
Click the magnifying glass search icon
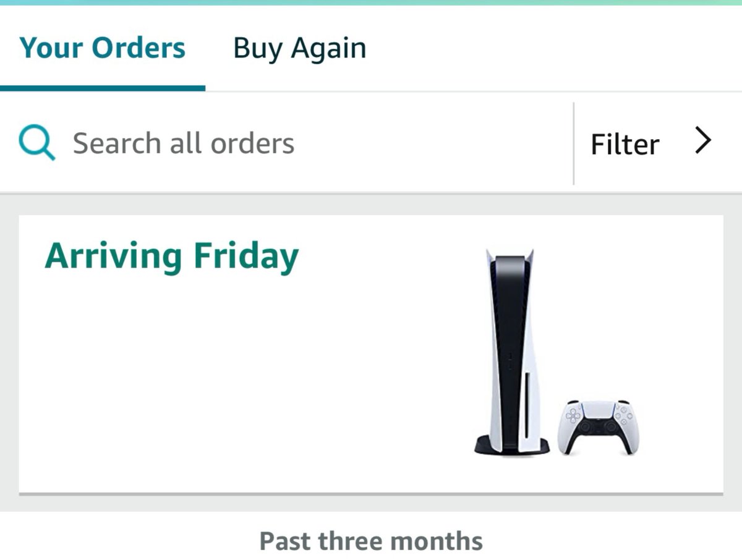click(37, 143)
